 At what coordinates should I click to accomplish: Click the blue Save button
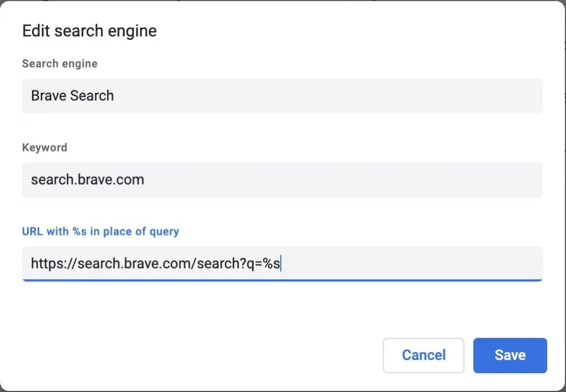510,355
